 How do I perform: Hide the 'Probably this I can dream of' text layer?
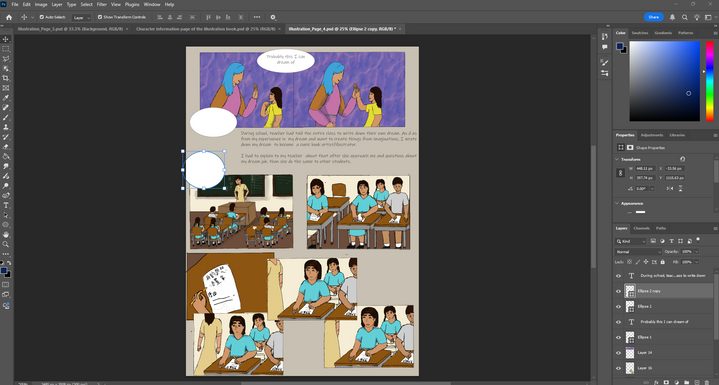pyautogui.click(x=618, y=322)
